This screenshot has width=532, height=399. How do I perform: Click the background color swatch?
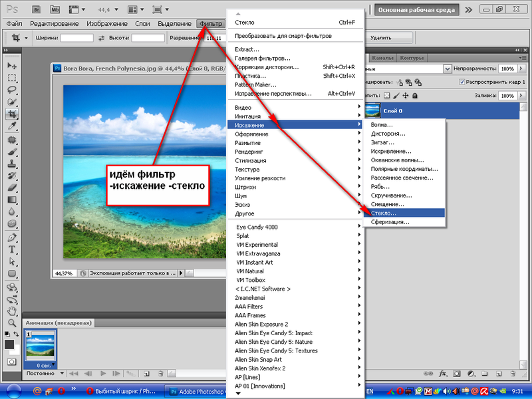point(16,351)
